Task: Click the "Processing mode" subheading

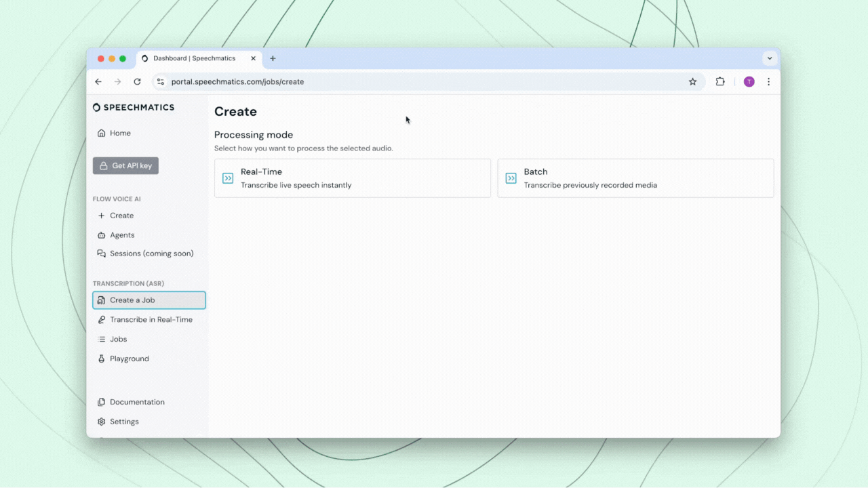Action: tap(254, 135)
